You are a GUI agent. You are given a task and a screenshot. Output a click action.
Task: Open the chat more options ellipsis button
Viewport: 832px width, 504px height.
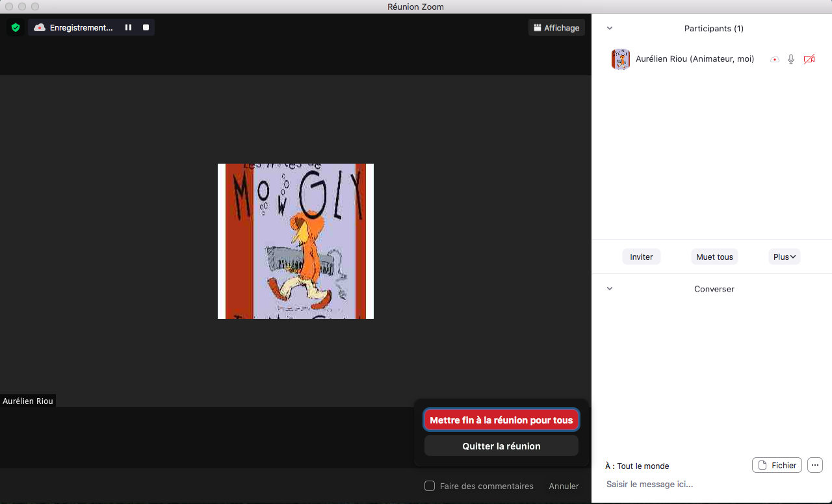[x=815, y=465]
